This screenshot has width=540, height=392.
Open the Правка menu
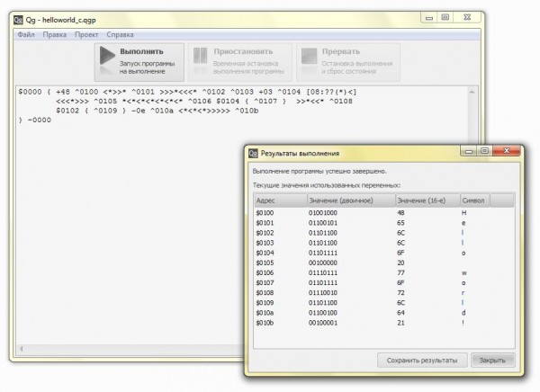[55, 34]
